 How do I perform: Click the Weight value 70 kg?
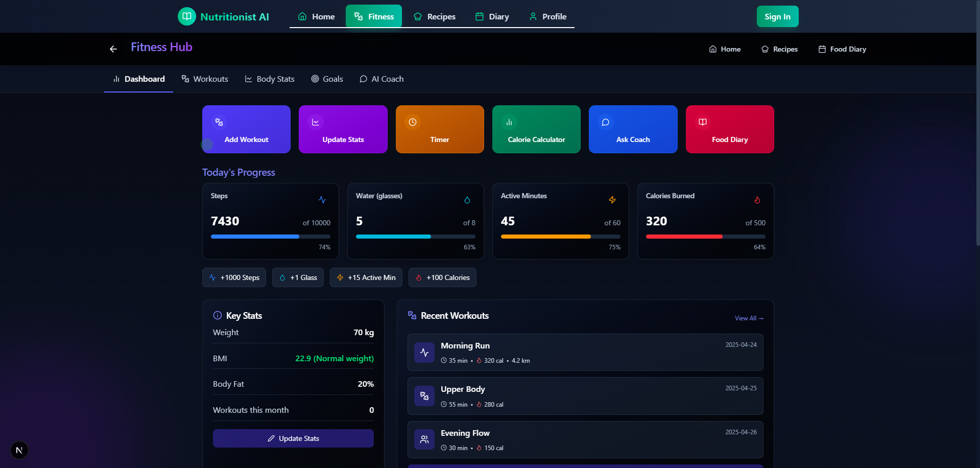(364, 333)
